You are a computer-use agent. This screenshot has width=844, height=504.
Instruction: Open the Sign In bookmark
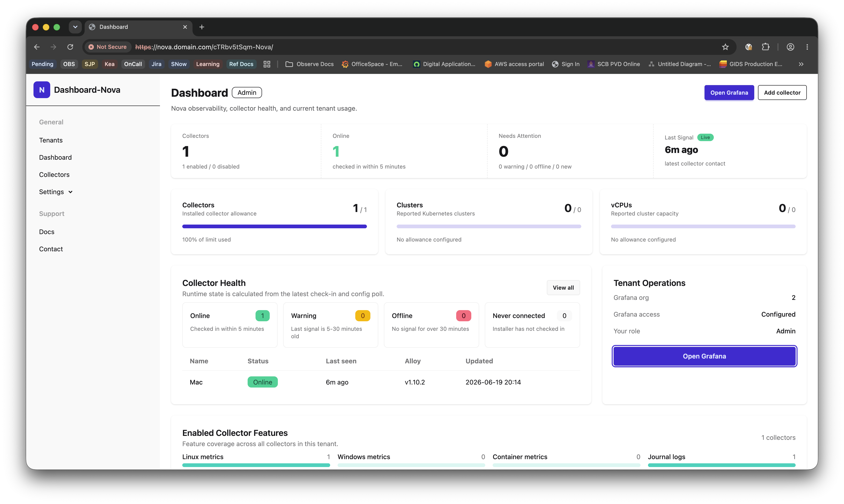click(x=565, y=64)
